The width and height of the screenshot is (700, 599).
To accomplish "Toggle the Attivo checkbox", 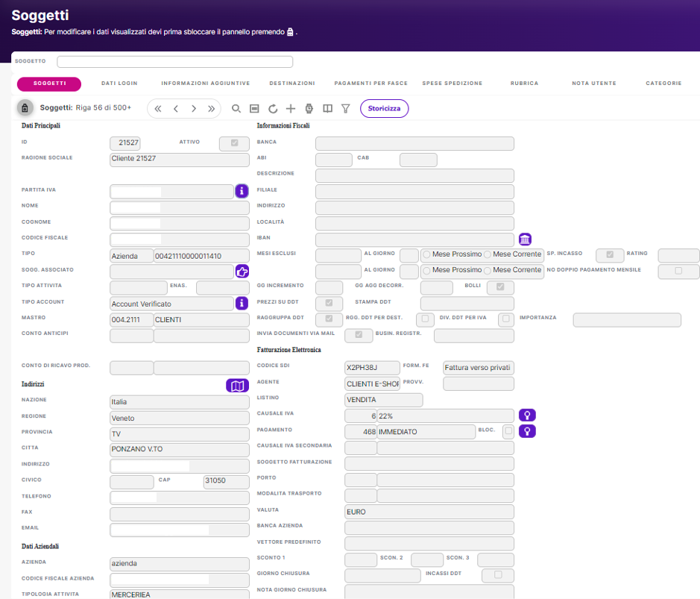I will pyautogui.click(x=234, y=143).
